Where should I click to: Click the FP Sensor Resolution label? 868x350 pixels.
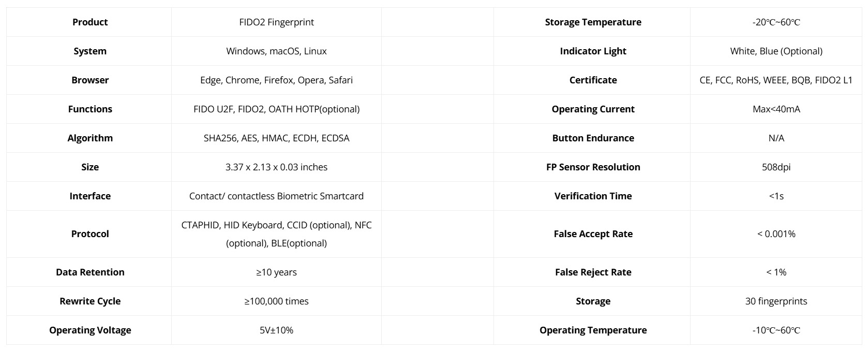[593, 167]
